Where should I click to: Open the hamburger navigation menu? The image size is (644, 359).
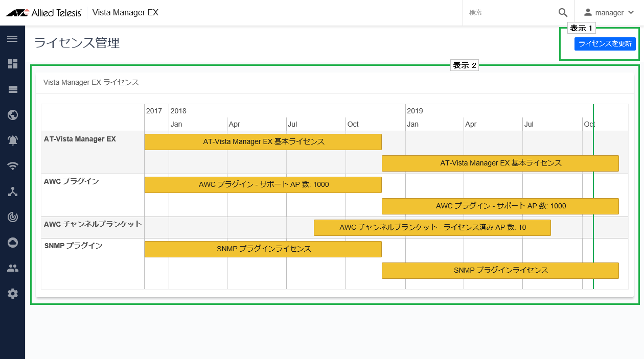tap(12, 39)
